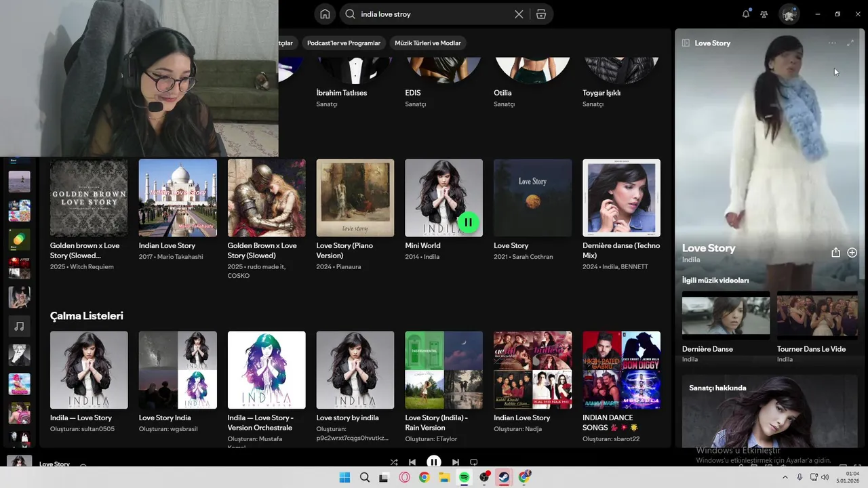Open Steam from taskbar
Screen dimensions: 868x488
click(x=504, y=477)
